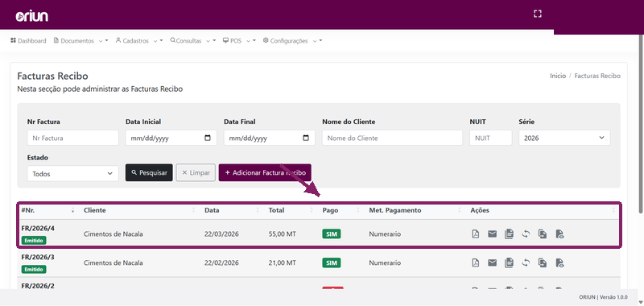Duplicate invoice FR/2026/3 with copy icon
This screenshot has width=644, height=306.
coord(543,263)
